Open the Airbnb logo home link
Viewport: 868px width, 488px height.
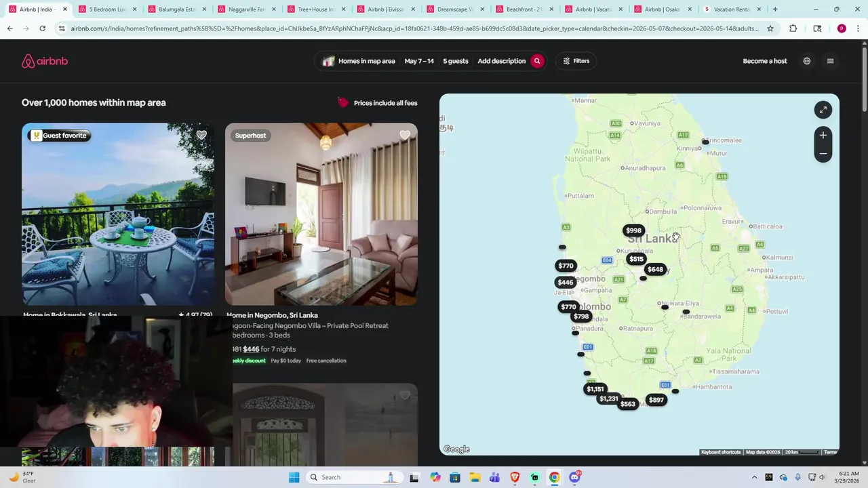[45, 61]
